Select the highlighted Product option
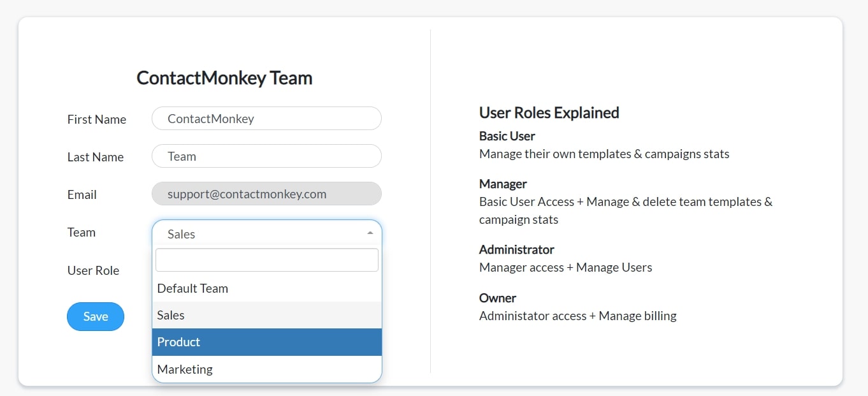 [x=266, y=342]
